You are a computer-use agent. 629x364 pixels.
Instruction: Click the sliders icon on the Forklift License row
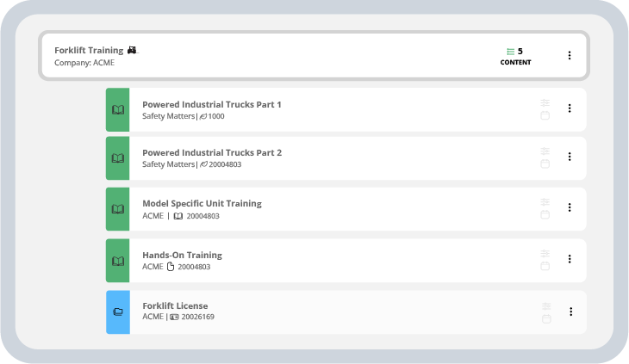pos(545,305)
